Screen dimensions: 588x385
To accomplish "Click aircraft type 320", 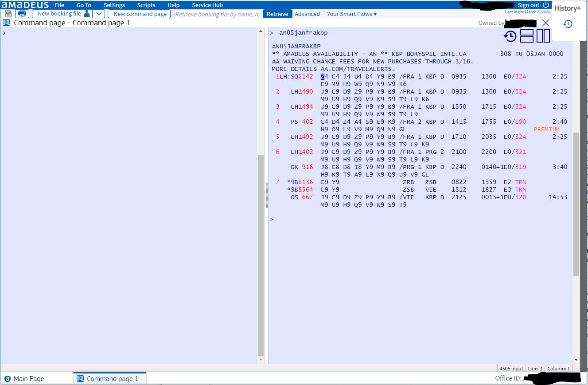I will click(521, 197).
